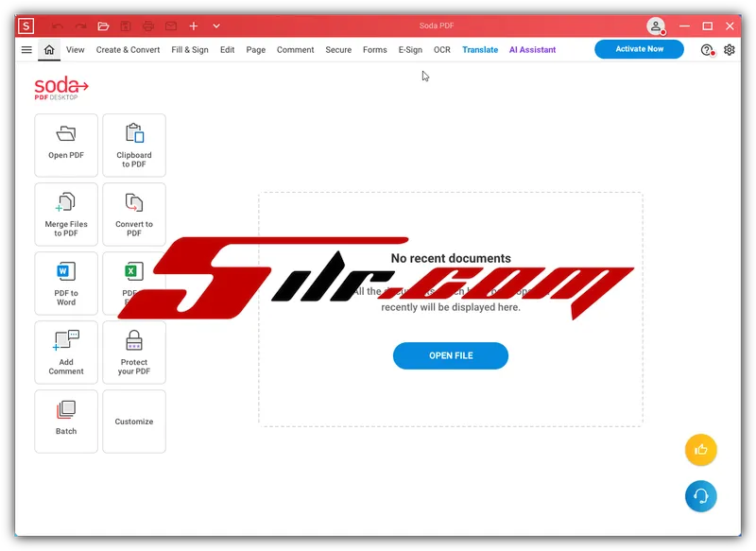Select the Edit tab

[227, 50]
